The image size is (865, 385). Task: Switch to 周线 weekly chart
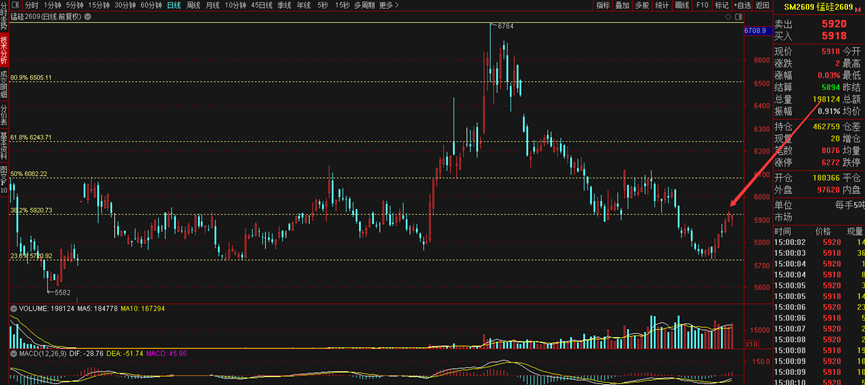tap(193, 6)
